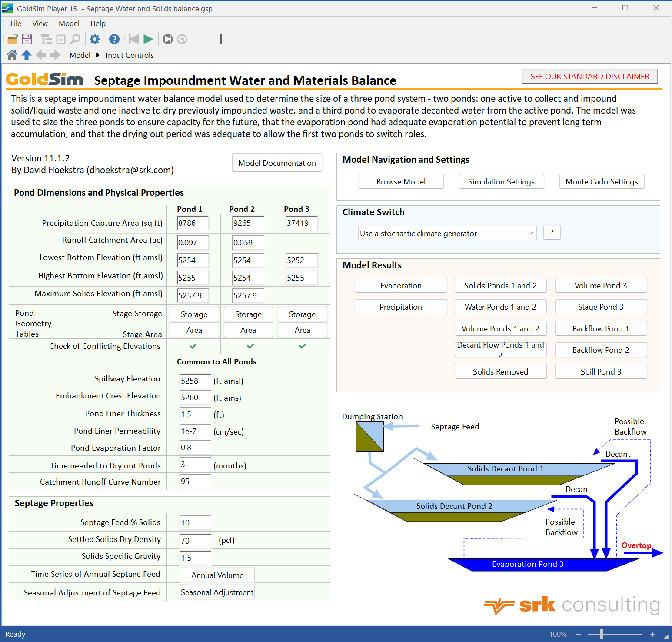This screenshot has height=642, width=672.
Task: Click the Dumping Station icon in diagram
Action: pos(369,437)
